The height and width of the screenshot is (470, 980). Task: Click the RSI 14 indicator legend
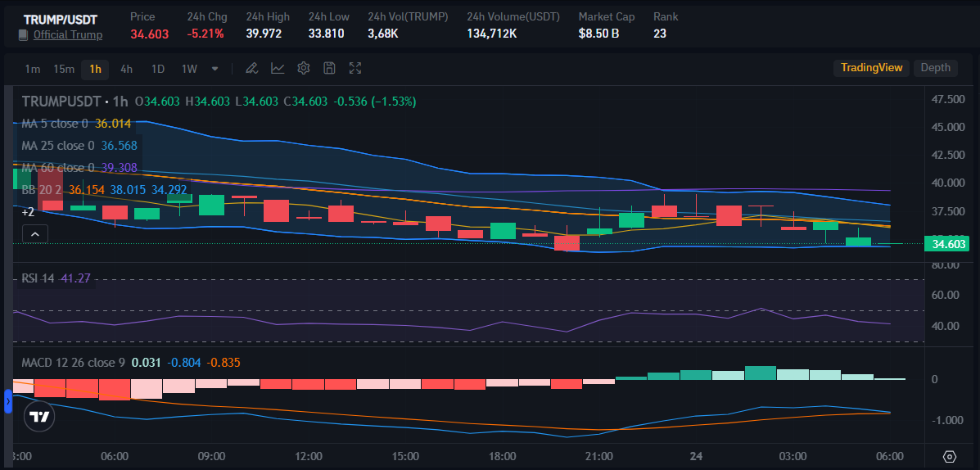pyautogui.click(x=56, y=278)
